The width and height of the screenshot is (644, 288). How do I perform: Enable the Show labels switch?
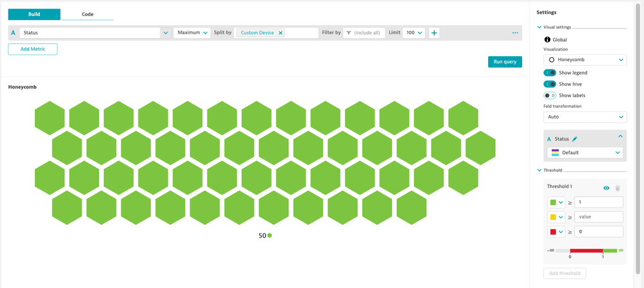point(550,95)
